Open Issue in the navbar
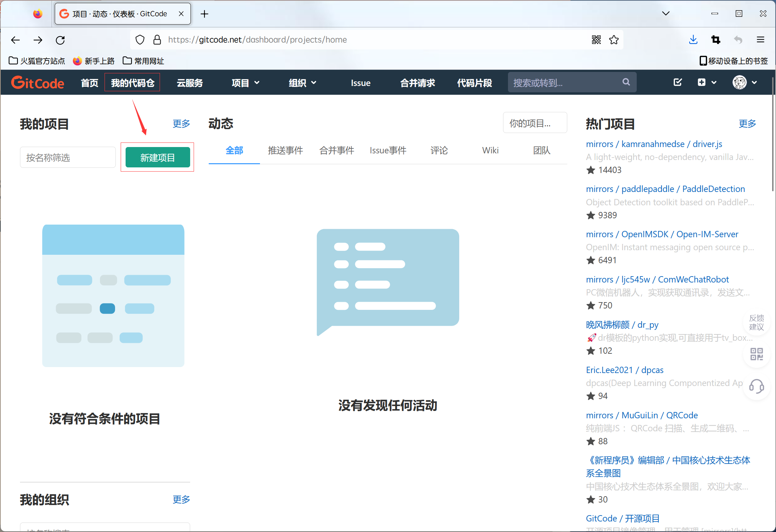 pyautogui.click(x=361, y=83)
